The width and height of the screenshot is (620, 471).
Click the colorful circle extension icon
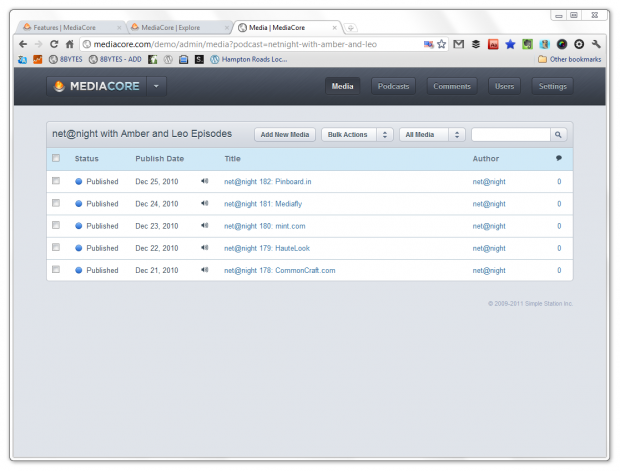click(x=562, y=44)
